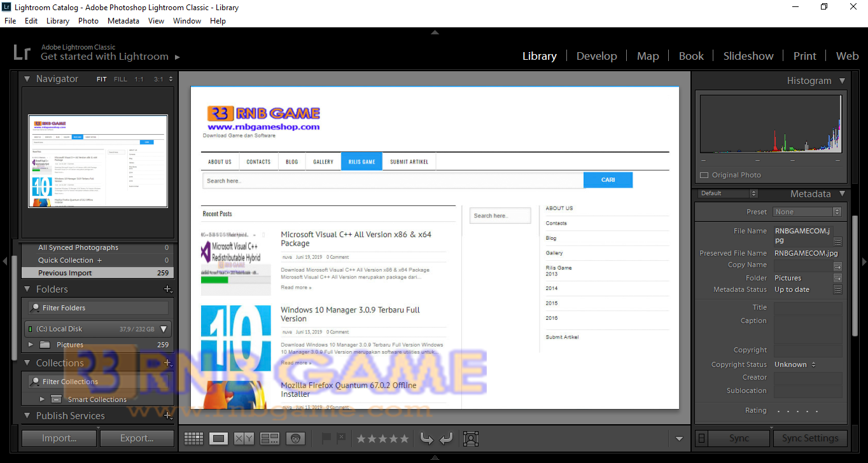Open the Library menu
Viewport: 868px width, 463px height.
coord(58,21)
